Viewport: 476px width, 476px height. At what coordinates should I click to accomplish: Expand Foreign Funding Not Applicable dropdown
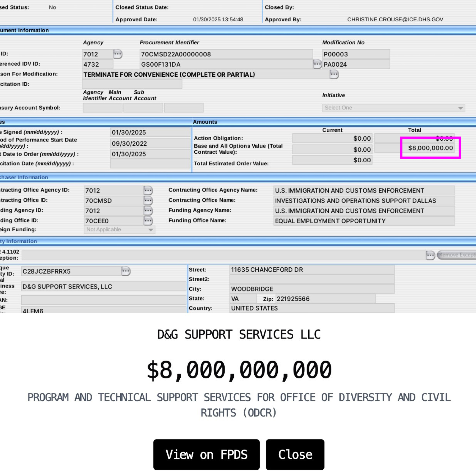(120, 230)
